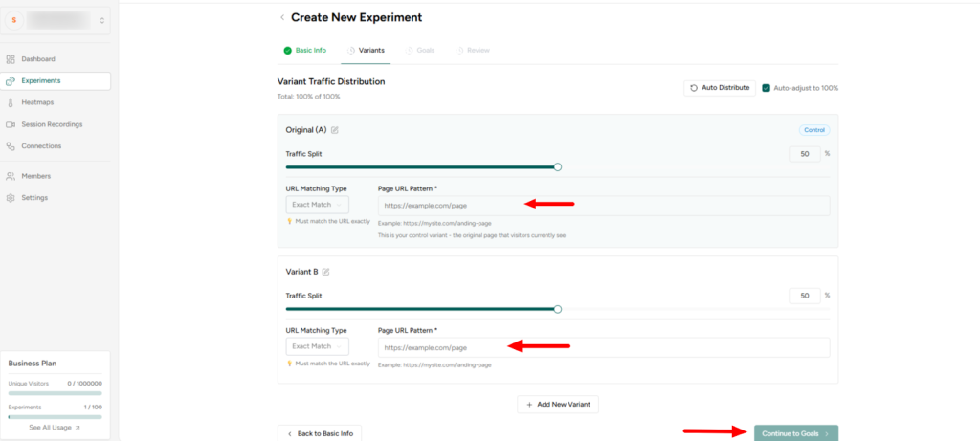Click the Session Recordings camera icon
Screen dimensions: 980x441
11,124
